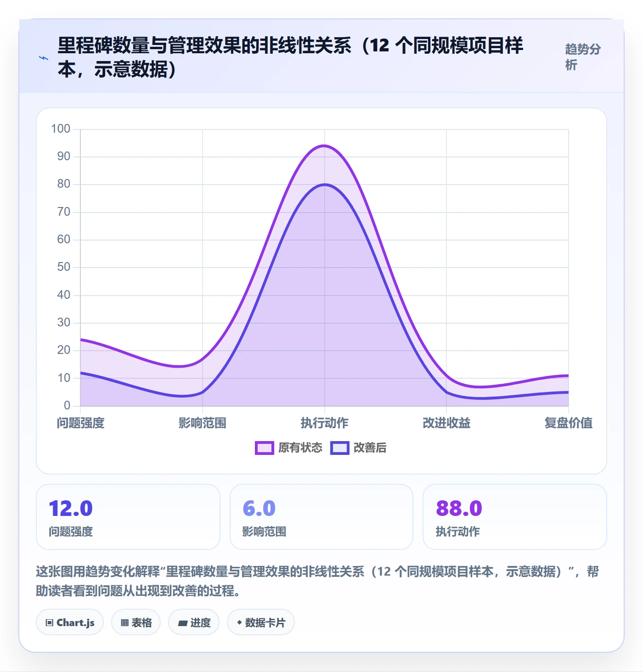The width and height of the screenshot is (643, 672).
Task: Select the Chart.js tag chip
Action: coord(70,622)
